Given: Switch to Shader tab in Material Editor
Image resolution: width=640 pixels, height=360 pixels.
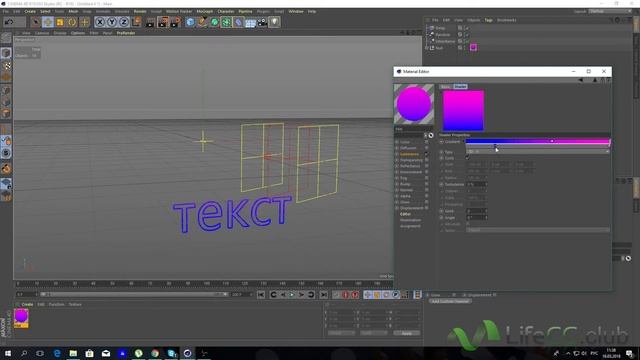Looking at the screenshot, I should [x=460, y=87].
